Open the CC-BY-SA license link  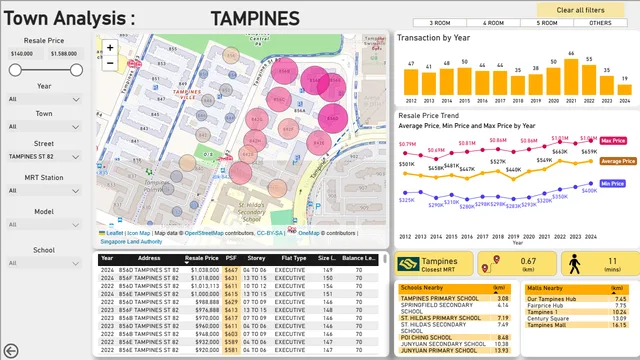(x=269, y=233)
